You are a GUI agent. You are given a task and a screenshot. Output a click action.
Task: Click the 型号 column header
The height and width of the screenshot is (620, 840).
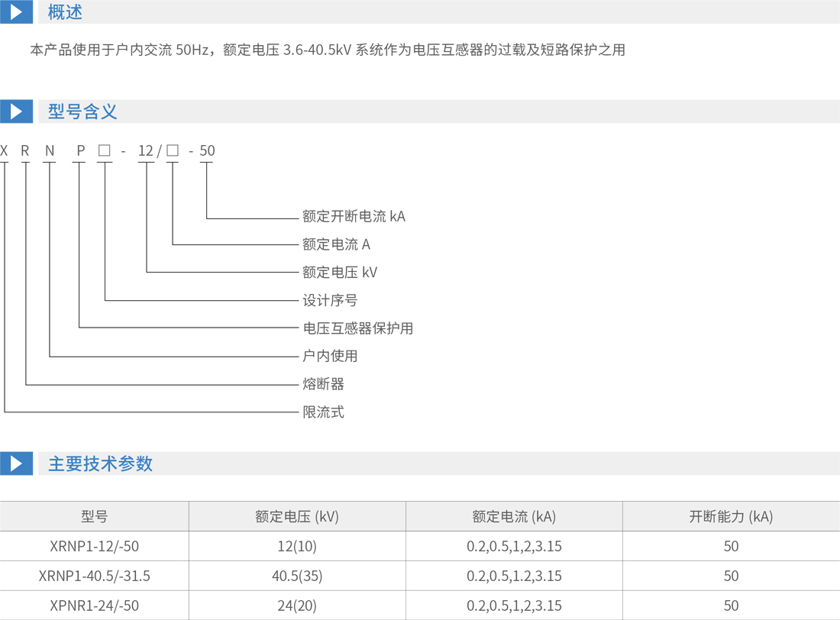pyautogui.click(x=94, y=517)
